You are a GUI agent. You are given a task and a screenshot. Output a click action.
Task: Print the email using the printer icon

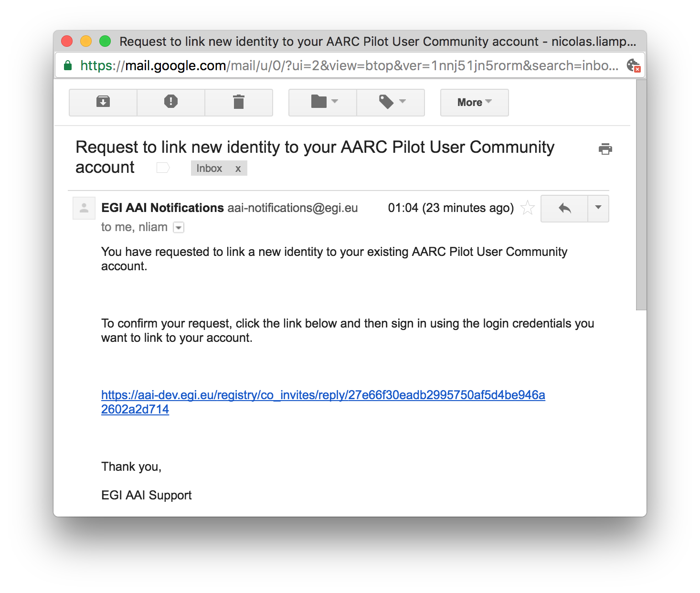pyautogui.click(x=605, y=149)
